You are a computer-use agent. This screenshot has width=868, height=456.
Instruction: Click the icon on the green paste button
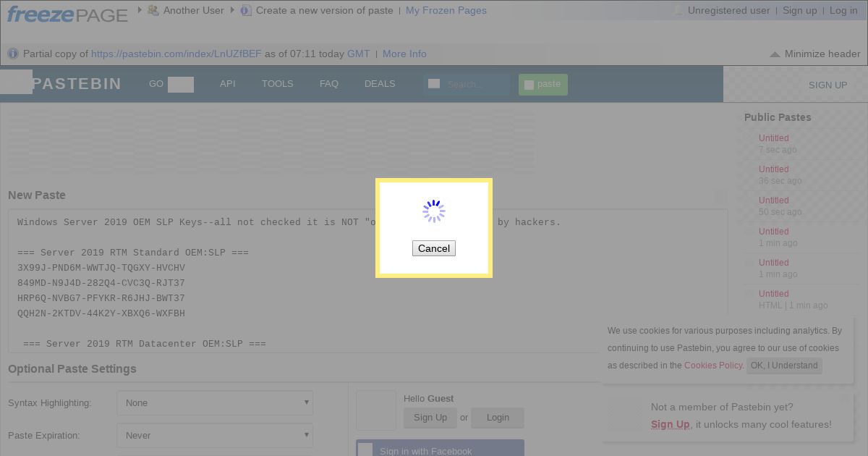click(529, 85)
